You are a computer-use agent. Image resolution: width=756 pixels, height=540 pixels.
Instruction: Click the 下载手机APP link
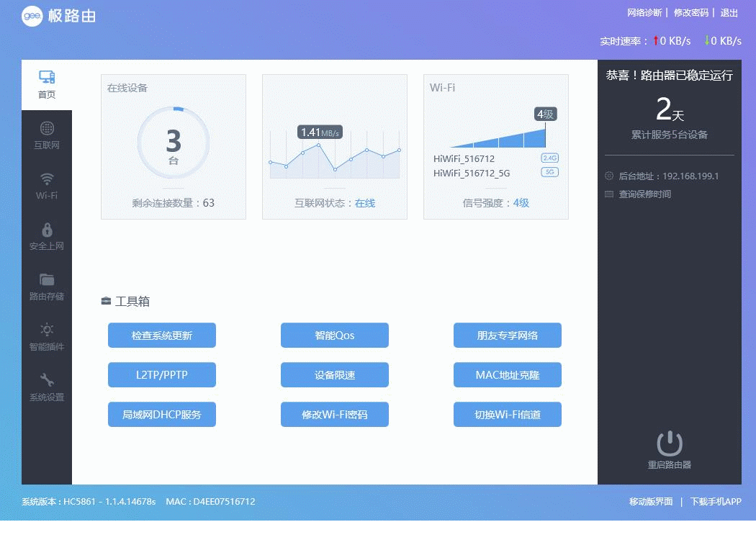tap(716, 501)
